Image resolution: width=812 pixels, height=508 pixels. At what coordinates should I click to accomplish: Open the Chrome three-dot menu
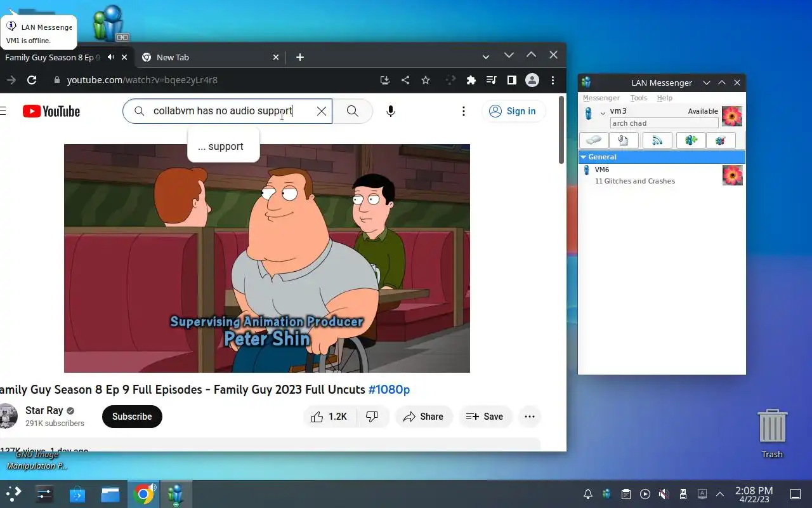pos(553,80)
